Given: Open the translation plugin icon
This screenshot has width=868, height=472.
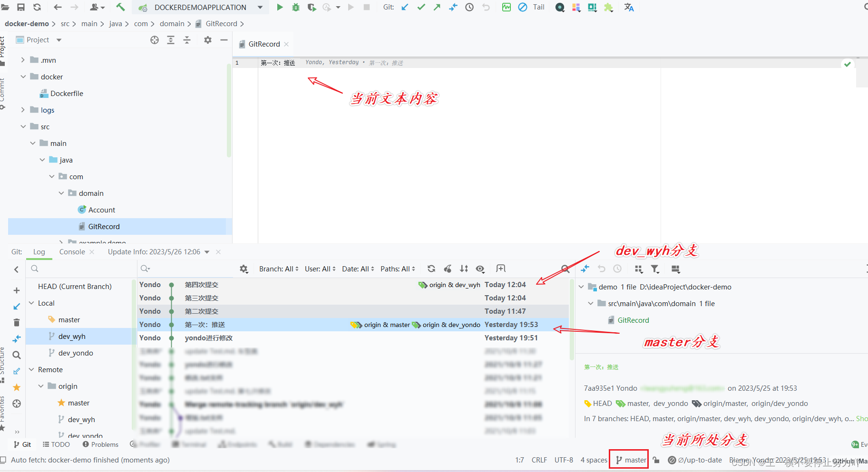Looking at the screenshot, I should (629, 7).
